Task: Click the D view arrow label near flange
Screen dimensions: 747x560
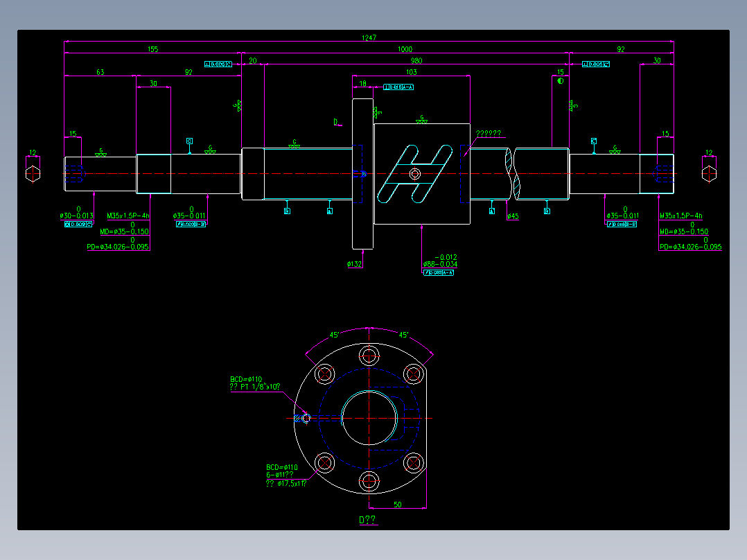Action: click(336, 123)
